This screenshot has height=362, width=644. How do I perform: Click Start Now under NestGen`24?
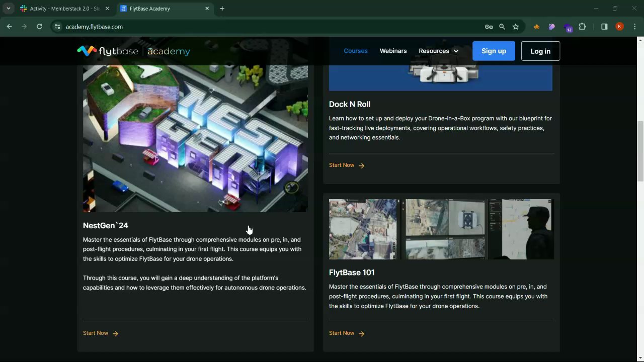pos(96,333)
